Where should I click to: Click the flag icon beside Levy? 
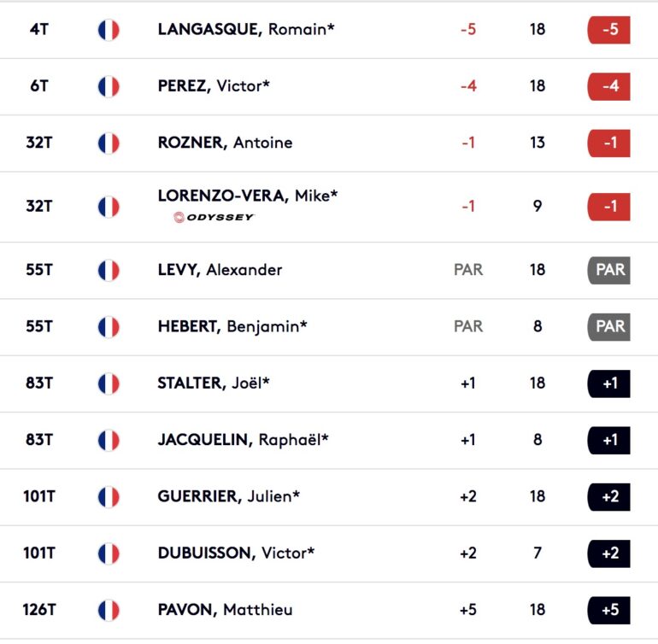click(109, 270)
